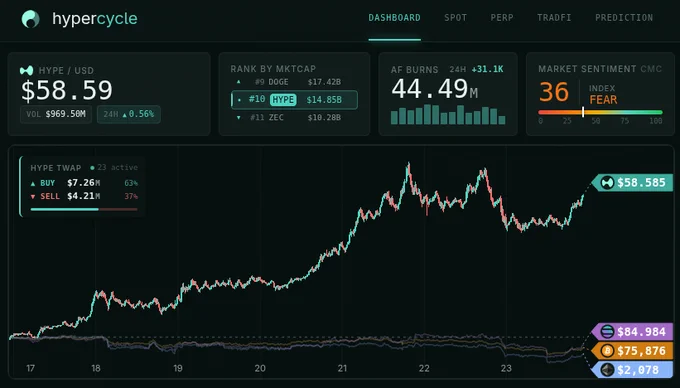The width and height of the screenshot is (680, 388).
Task: Click the market sentiment 36 index value
Action: 554,92
